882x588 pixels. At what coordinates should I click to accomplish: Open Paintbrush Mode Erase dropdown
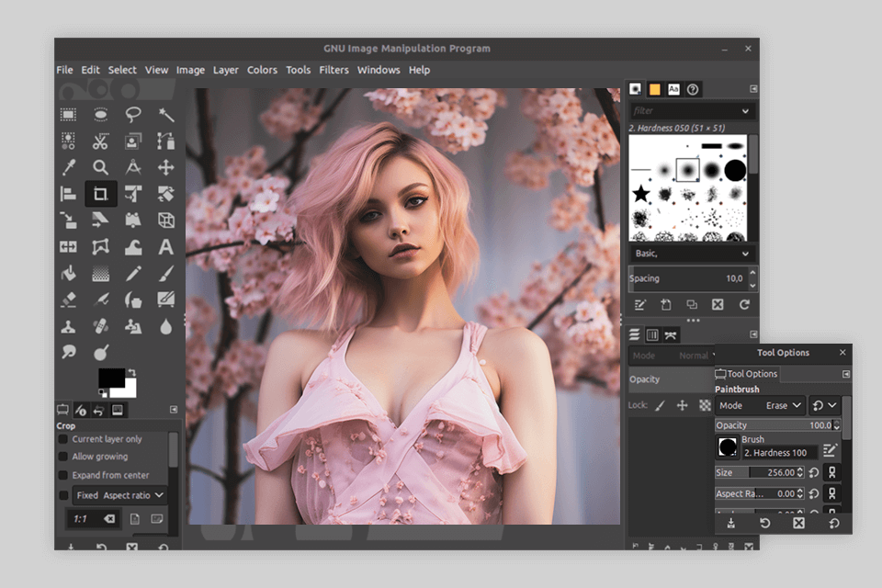pyautogui.click(x=760, y=406)
